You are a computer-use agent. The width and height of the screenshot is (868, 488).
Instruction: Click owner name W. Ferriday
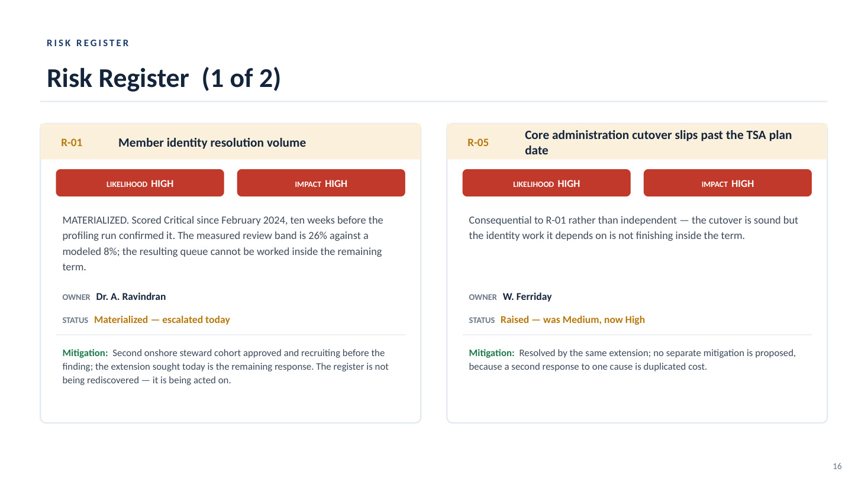click(527, 296)
